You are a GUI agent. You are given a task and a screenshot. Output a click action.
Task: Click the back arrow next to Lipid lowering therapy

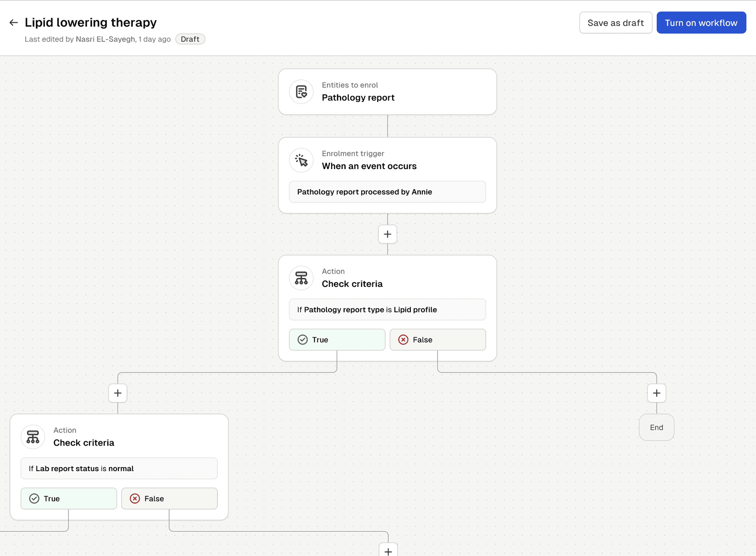(14, 23)
